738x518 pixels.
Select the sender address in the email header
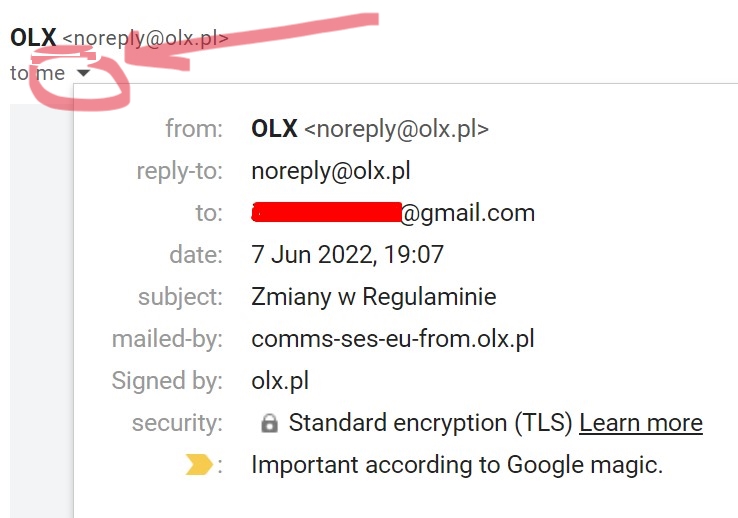tap(146, 39)
